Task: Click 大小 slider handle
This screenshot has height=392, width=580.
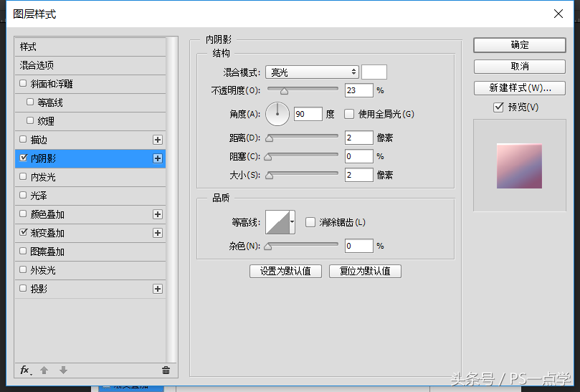Action: coord(270,176)
